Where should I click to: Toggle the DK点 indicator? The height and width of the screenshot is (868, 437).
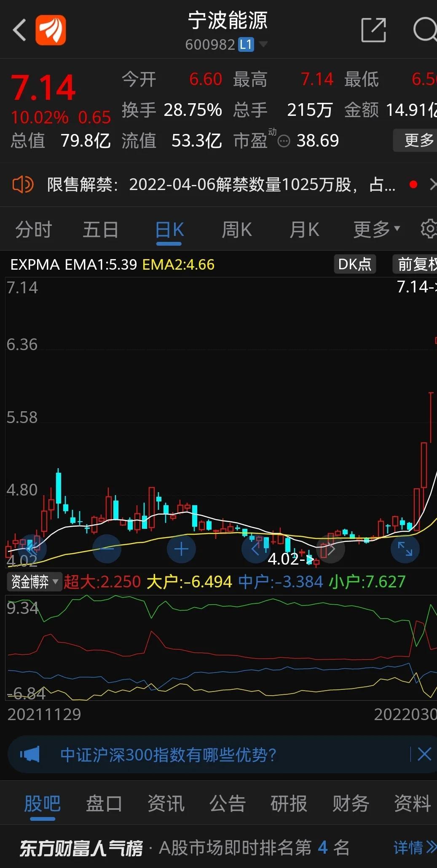354,264
